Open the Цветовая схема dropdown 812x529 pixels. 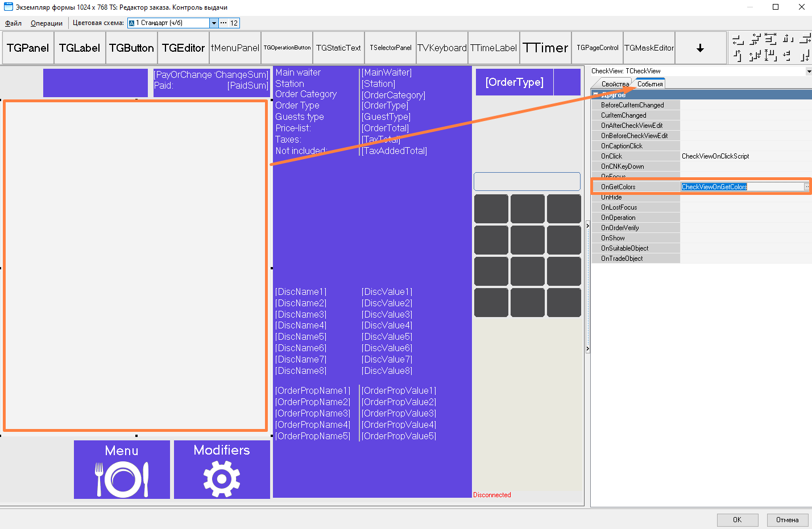tap(214, 23)
